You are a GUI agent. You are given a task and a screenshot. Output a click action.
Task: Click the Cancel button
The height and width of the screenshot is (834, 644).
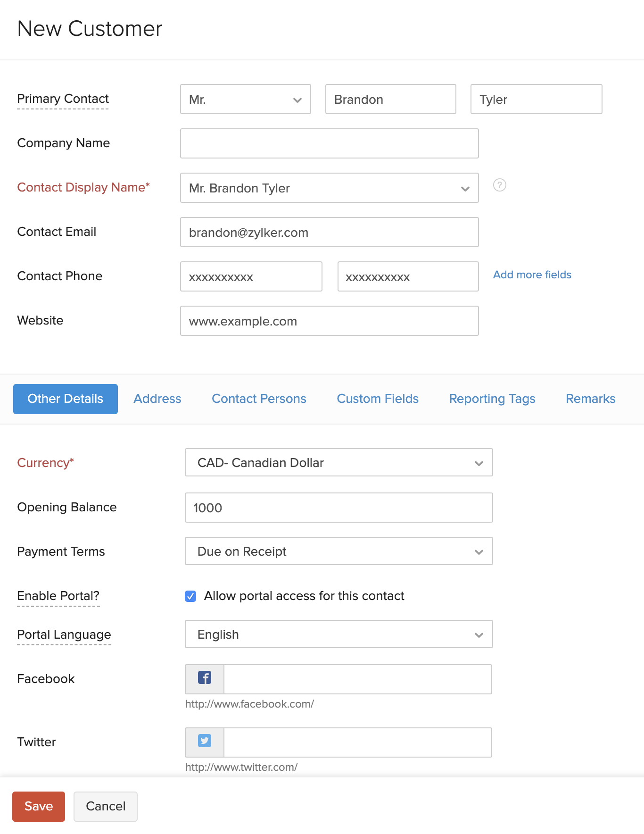click(x=106, y=806)
